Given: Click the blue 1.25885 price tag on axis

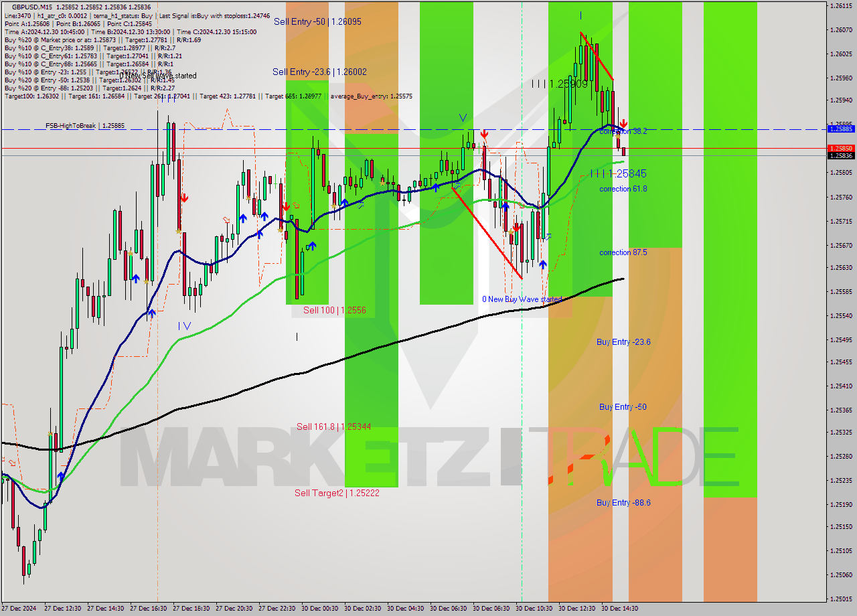Looking at the screenshot, I should pos(841,129).
